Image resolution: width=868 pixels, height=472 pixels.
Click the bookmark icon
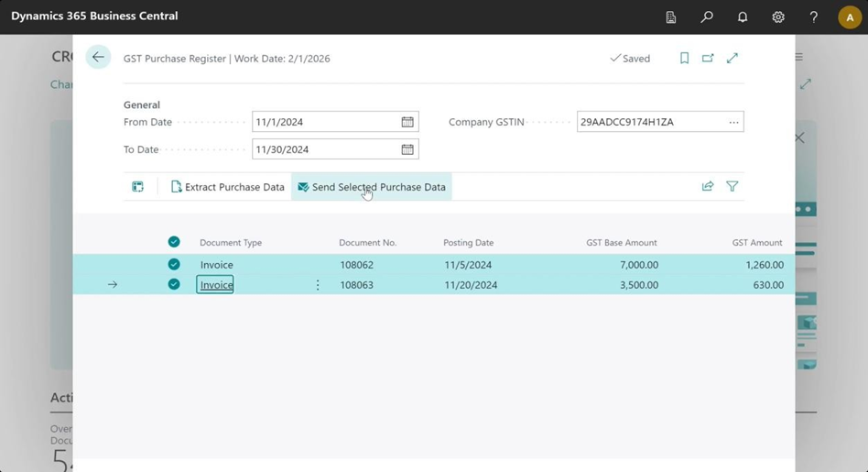[684, 58]
